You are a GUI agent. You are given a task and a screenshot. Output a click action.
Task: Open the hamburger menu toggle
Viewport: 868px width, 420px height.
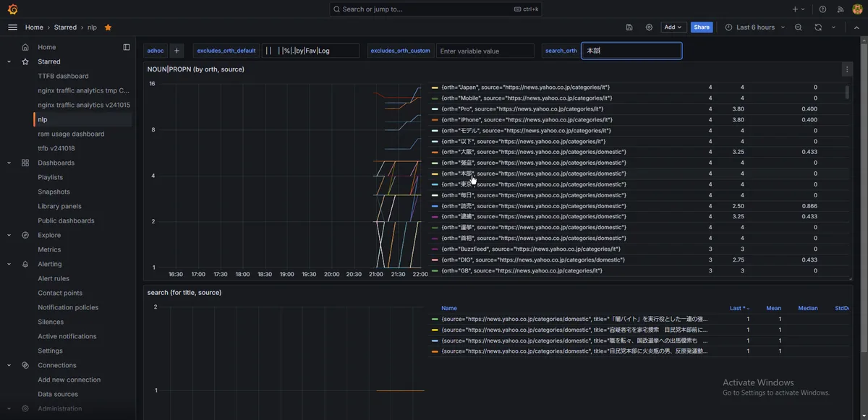tap(12, 27)
